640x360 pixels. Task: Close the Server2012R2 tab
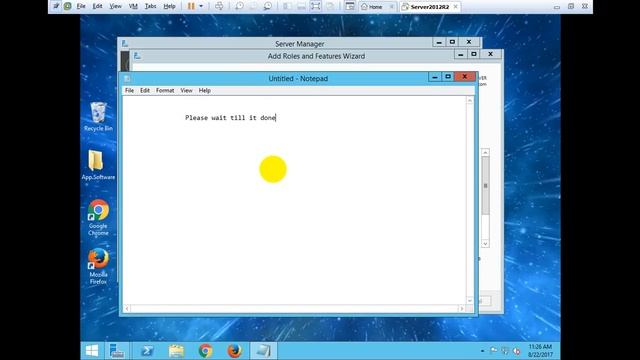pyautogui.click(x=456, y=7)
